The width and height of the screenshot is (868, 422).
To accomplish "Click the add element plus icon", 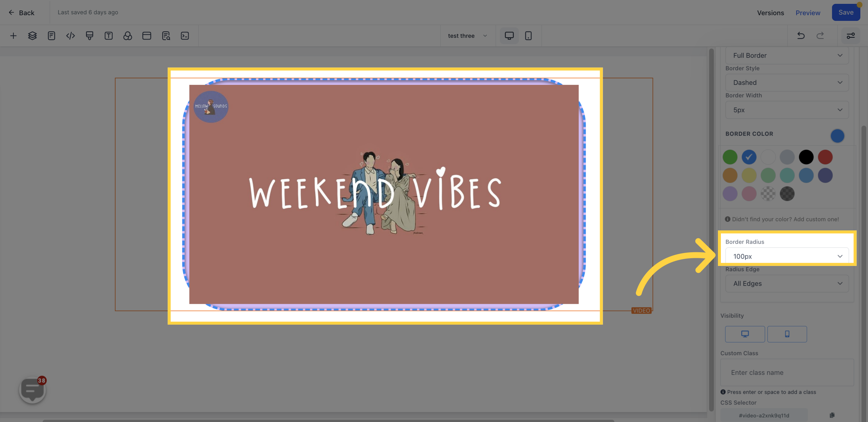I will [13, 36].
